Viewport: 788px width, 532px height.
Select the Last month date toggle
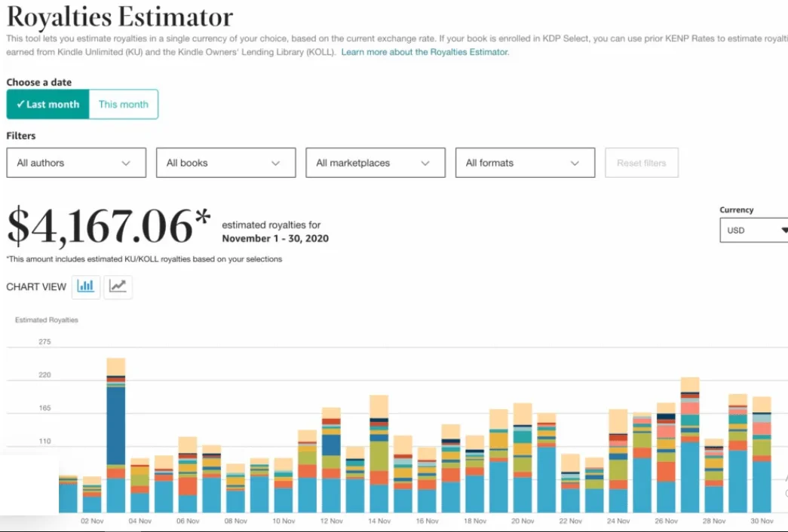coord(47,104)
